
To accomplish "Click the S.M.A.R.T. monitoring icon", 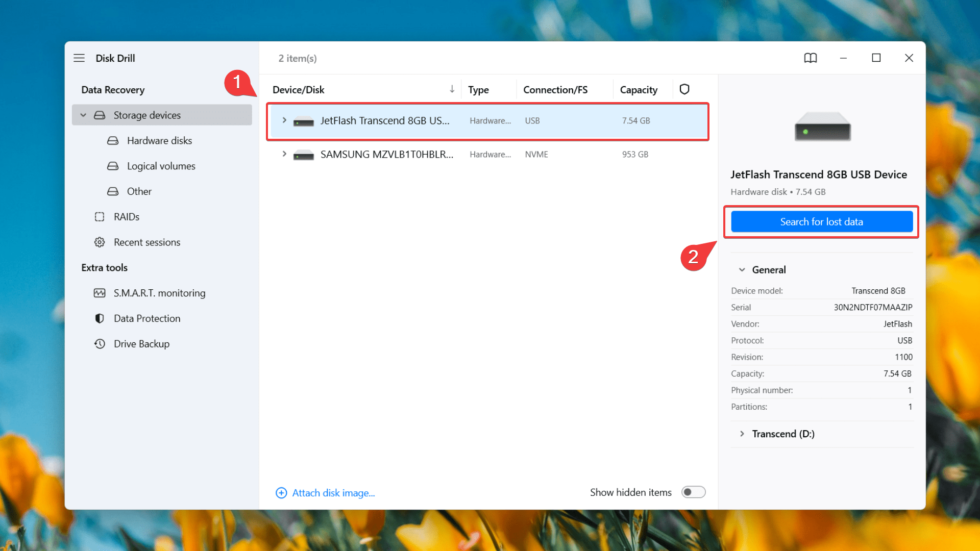I will (x=100, y=293).
